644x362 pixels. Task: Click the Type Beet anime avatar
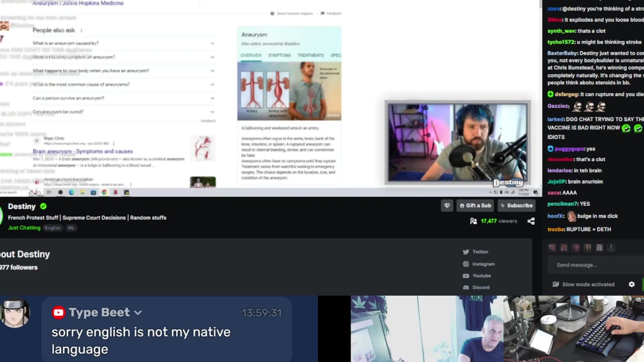coord(15,313)
